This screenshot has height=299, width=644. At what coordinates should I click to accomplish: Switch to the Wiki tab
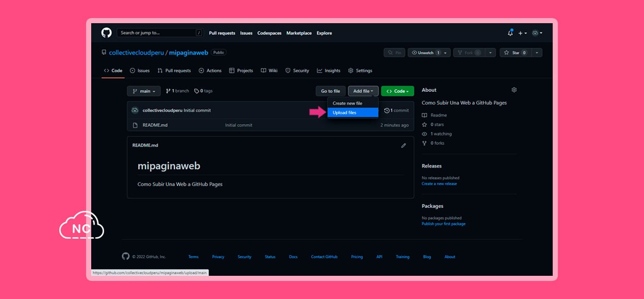click(269, 71)
